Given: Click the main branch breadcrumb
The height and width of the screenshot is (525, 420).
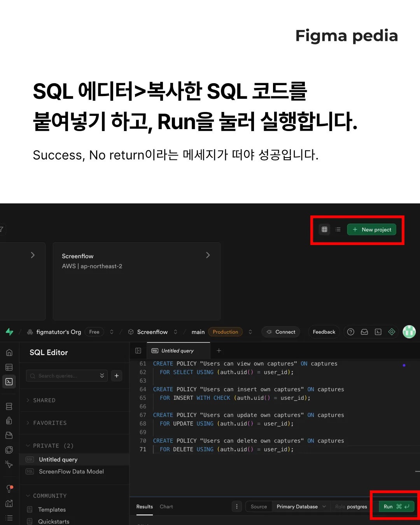Looking at the screenshot, I should 198,332.
